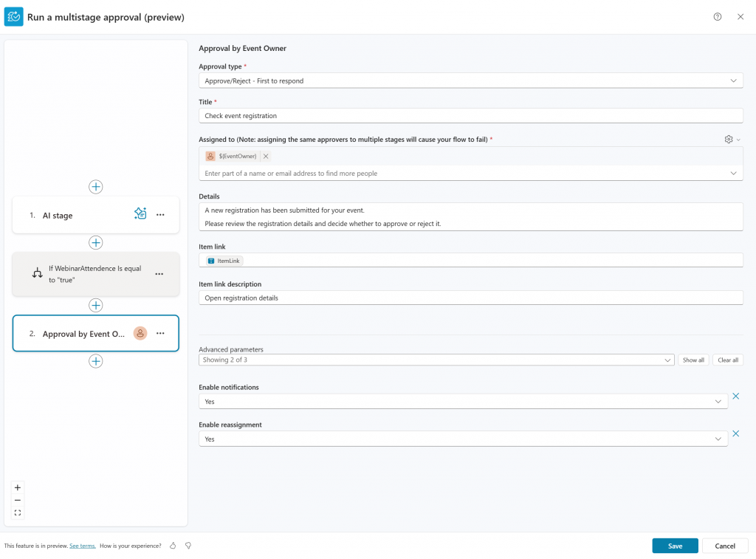Viewport: 756px width, 559px height.
Task: Click the help question mark icon
Action: pos(718,17)
